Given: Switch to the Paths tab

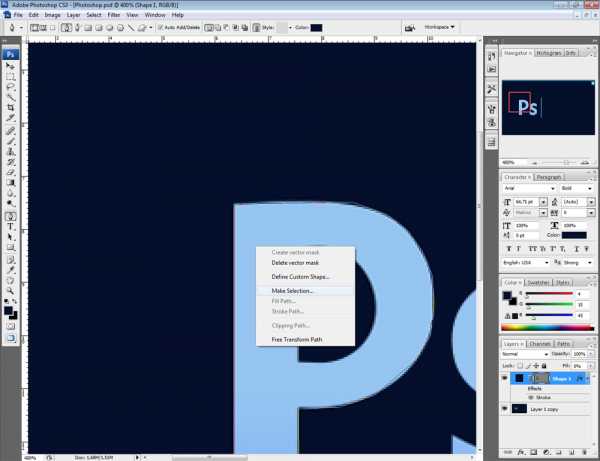Looking at the screenshot, I should tap(563, 344).
